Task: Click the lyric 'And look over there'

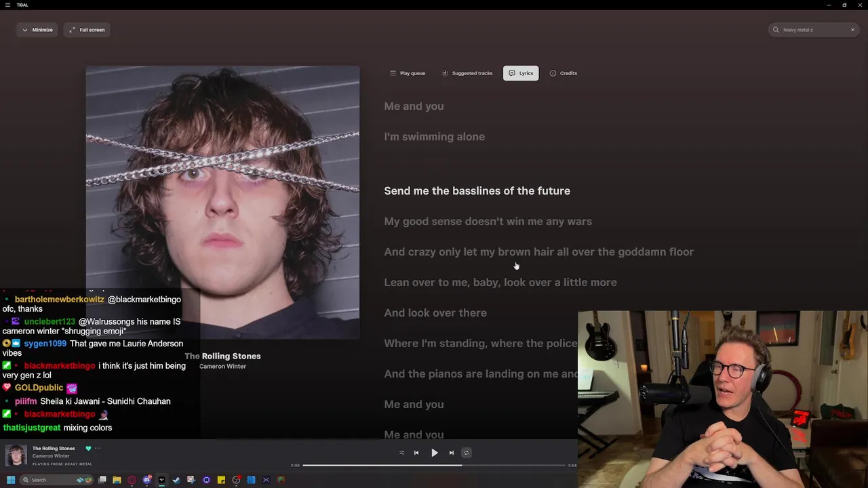Action: [x=435, y=313]
